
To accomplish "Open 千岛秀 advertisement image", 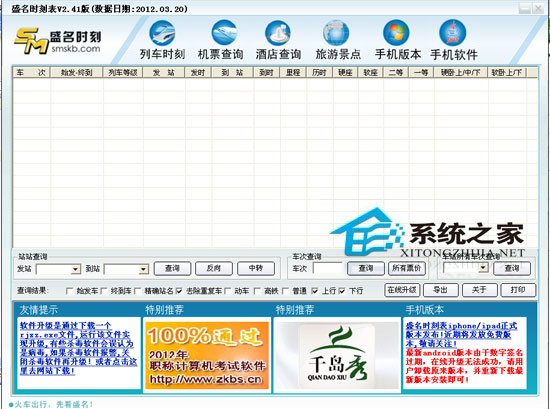I will point(337,355).
